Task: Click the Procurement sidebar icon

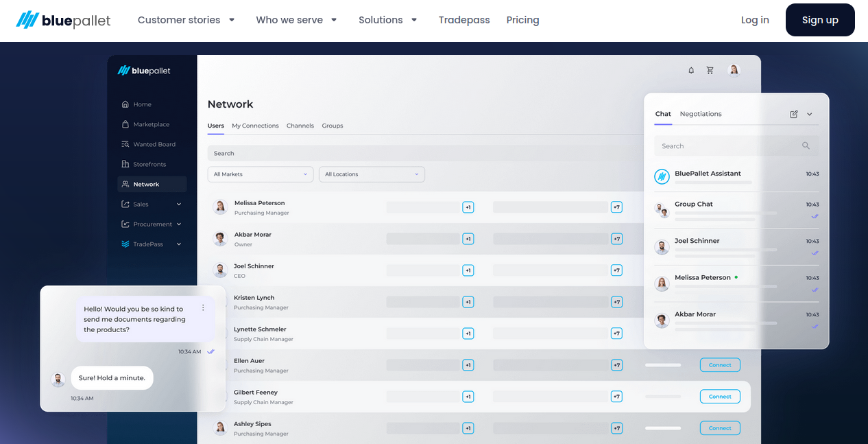Action: 125,224
